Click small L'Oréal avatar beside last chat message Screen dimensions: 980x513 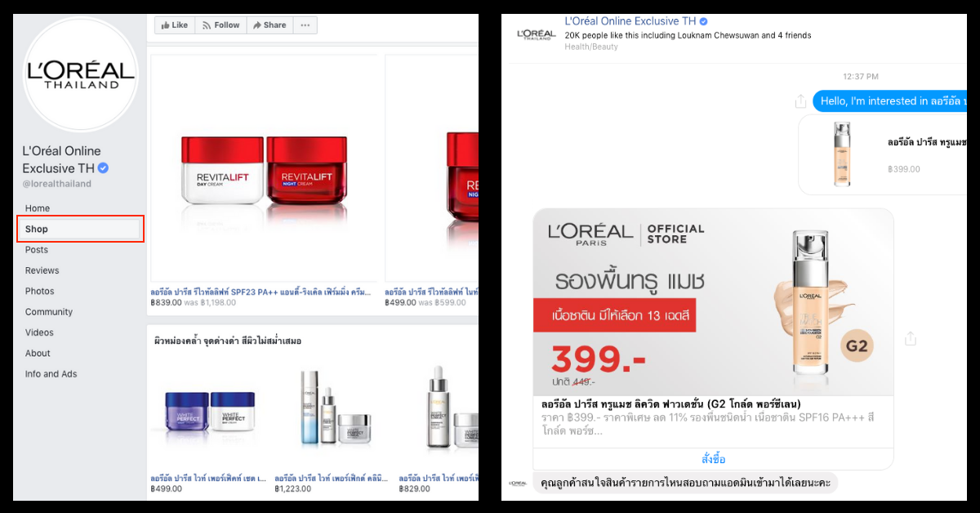point(517,483)
